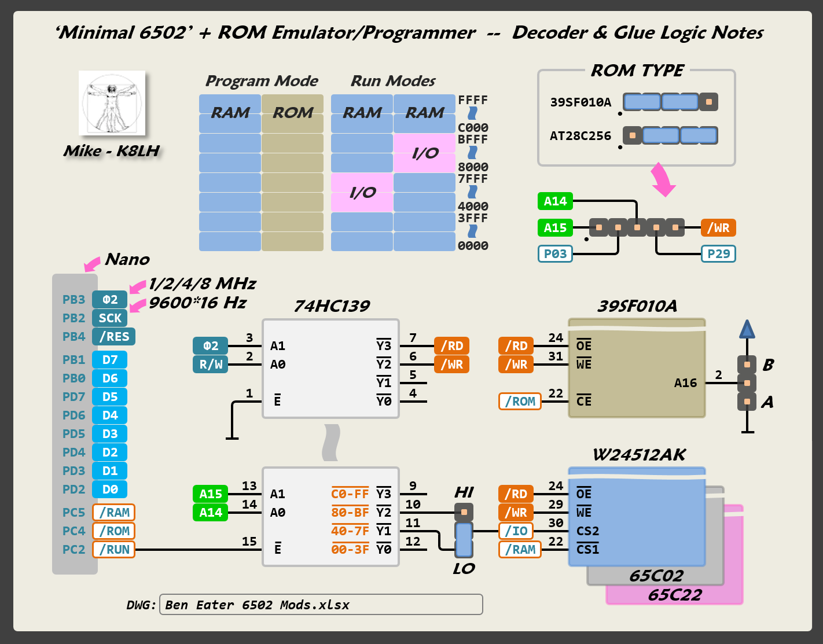
Task: Click the ground symbol below jumper A
Action: point(748,429)
